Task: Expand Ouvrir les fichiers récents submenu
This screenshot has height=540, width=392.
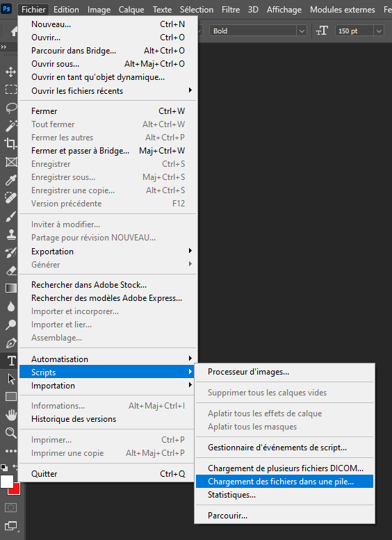Action: click(108, 91)
